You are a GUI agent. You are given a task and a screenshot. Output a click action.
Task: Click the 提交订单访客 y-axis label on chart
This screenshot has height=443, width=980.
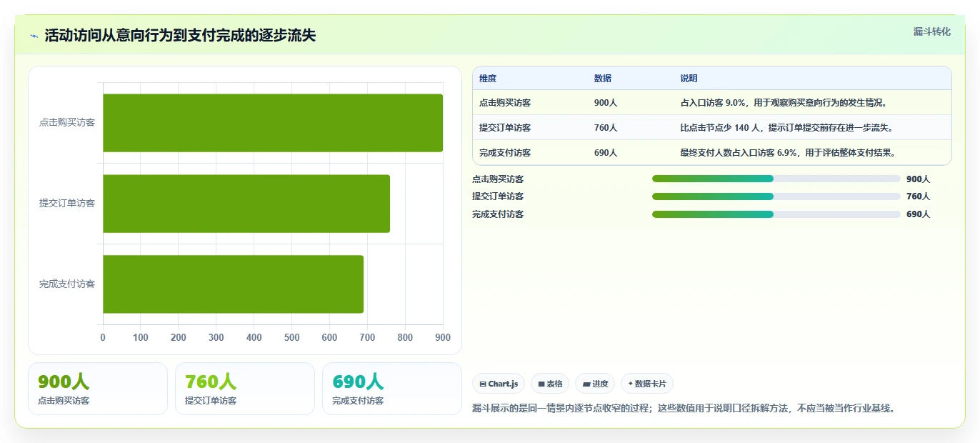click(67, 204)
